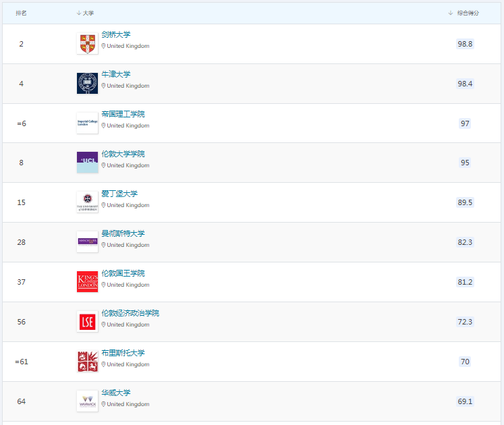This screenshot has width=504, height=425.
Task: Open the 华威大学 link
Action: click(115, 393)
